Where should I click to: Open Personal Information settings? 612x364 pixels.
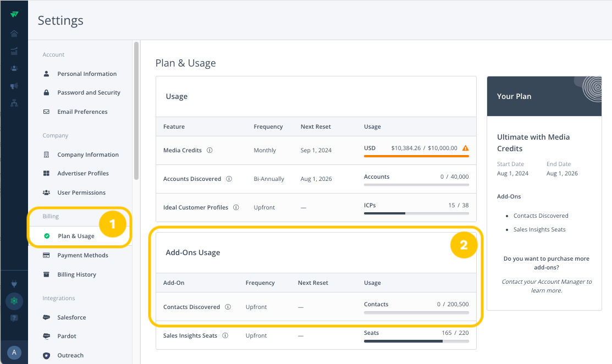87,74
